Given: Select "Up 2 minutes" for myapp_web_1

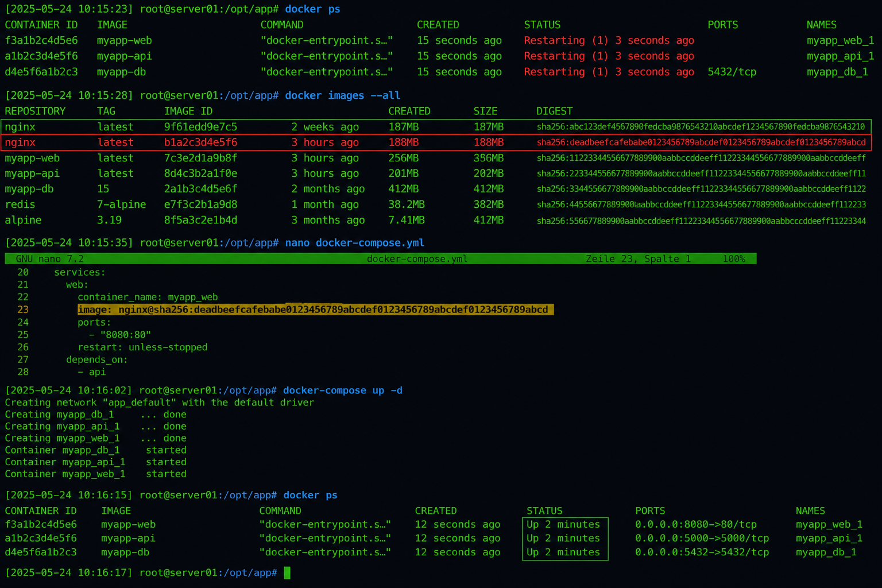Looking at the screenshot, I should pyautogui.click(x=563, y=524).
